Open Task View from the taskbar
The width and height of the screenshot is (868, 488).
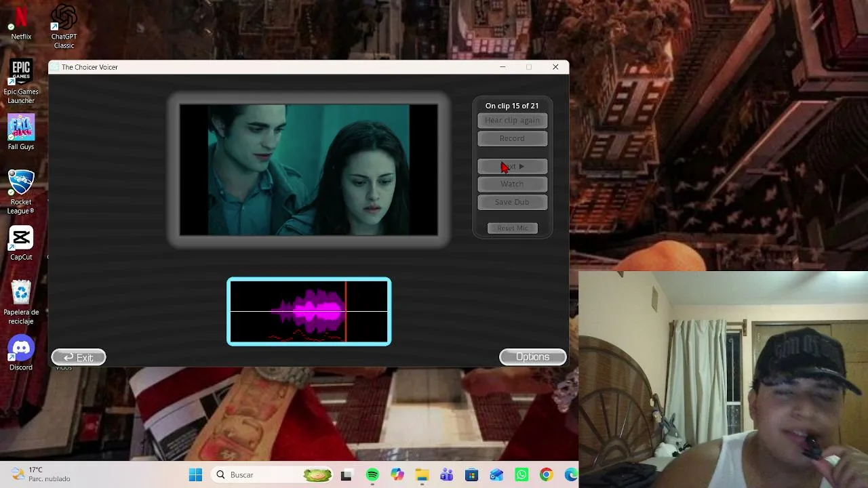(346, 475)
